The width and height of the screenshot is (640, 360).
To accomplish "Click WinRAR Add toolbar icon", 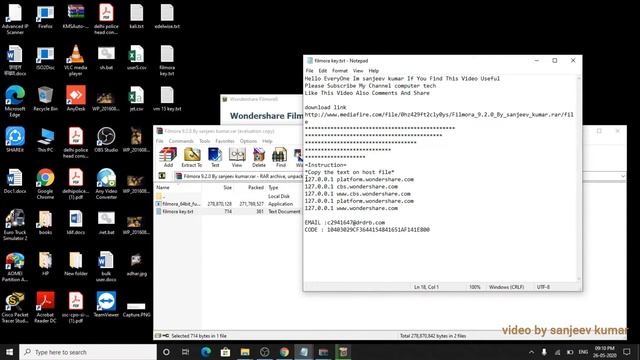I will [168, 157].
